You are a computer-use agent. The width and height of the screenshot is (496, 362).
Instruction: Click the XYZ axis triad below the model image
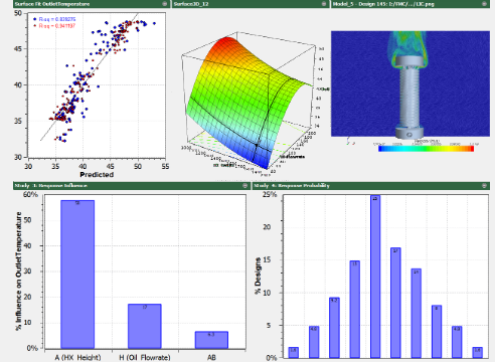point(349,141)
